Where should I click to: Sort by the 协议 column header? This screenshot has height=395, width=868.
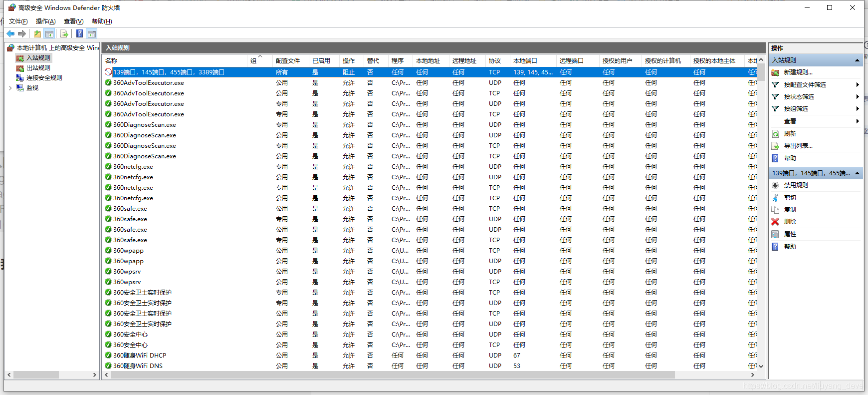[x=498, y=61]
